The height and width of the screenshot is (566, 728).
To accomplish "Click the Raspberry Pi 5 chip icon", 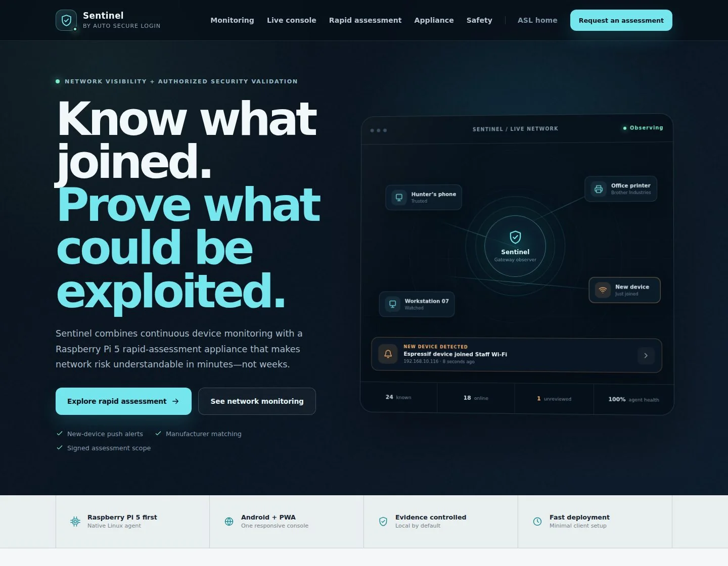I will 75,522.
